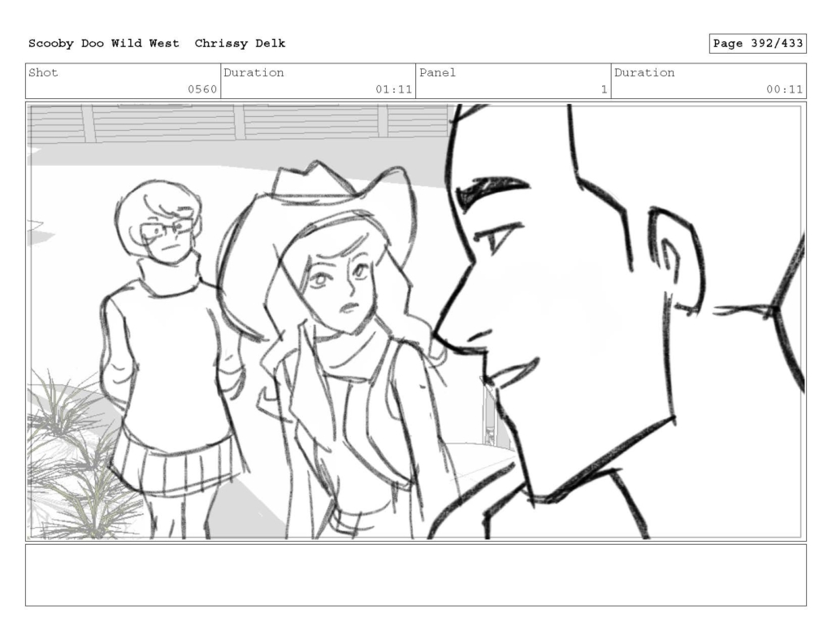The width and height of the screenshot is (832, 644).
Task: Click the 'Duration' label next to the Panel cell
Action: tap(644, 72)
